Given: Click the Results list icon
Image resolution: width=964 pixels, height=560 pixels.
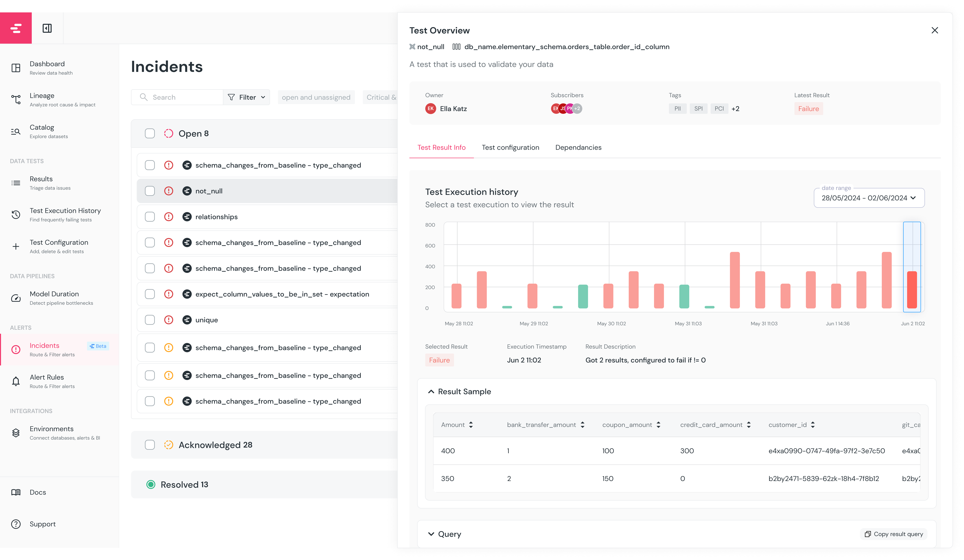Looking at the screenshot, I should coord(16,183).
